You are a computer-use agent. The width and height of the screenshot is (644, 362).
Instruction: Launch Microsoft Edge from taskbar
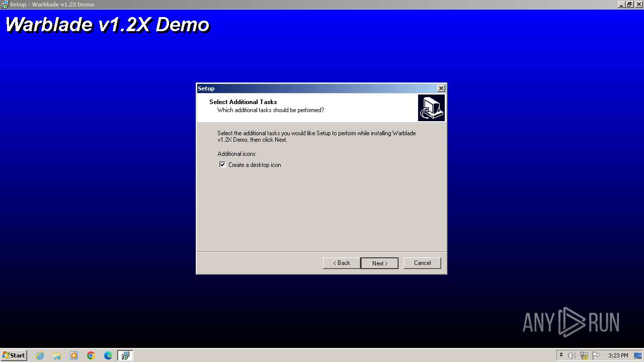click(108, 355)
